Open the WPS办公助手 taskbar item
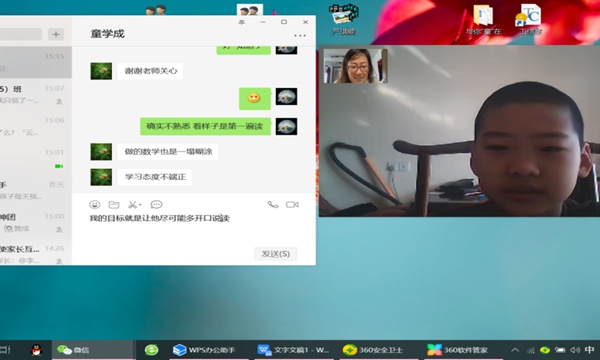The image size is (600, 360). 204,350
